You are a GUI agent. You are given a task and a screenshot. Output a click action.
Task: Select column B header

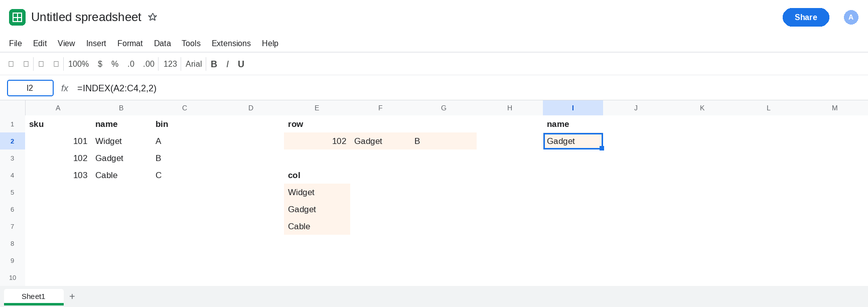[121, 108]
